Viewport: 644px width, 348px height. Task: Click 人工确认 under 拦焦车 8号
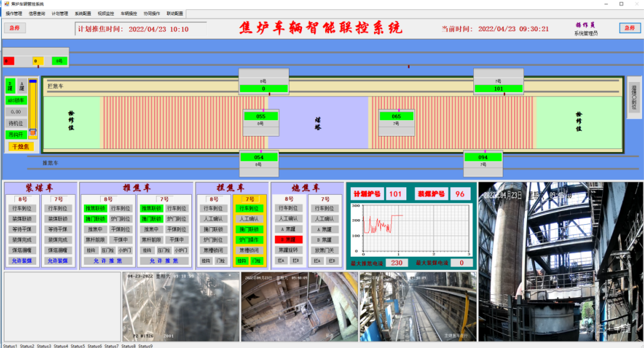(x=213, y=219)
